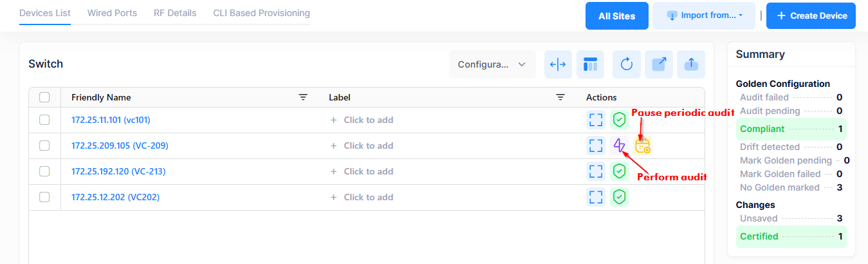Toggle the select-all header checkbox
Screen dimensions: 868x264
(x=44, y=97)
